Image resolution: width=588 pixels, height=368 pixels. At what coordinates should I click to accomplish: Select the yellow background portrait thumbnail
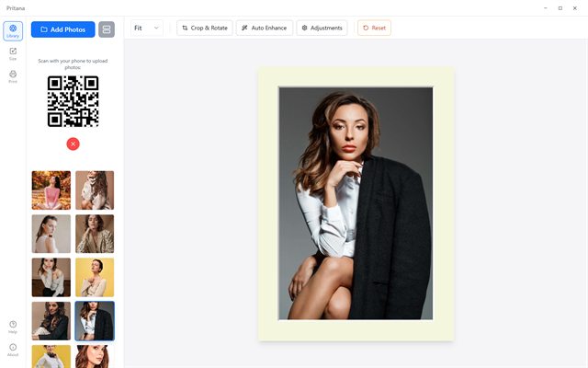tap(95, 277)
